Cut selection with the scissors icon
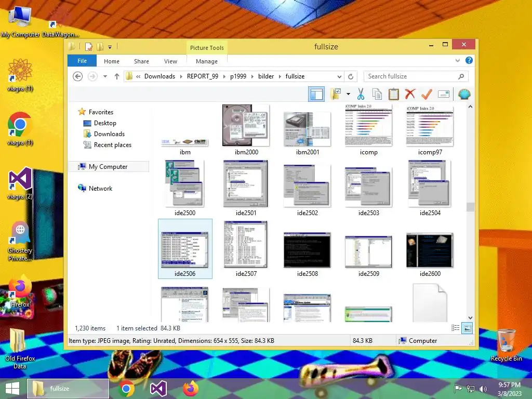Screen dimensions: 532x399 click(361, 94)
